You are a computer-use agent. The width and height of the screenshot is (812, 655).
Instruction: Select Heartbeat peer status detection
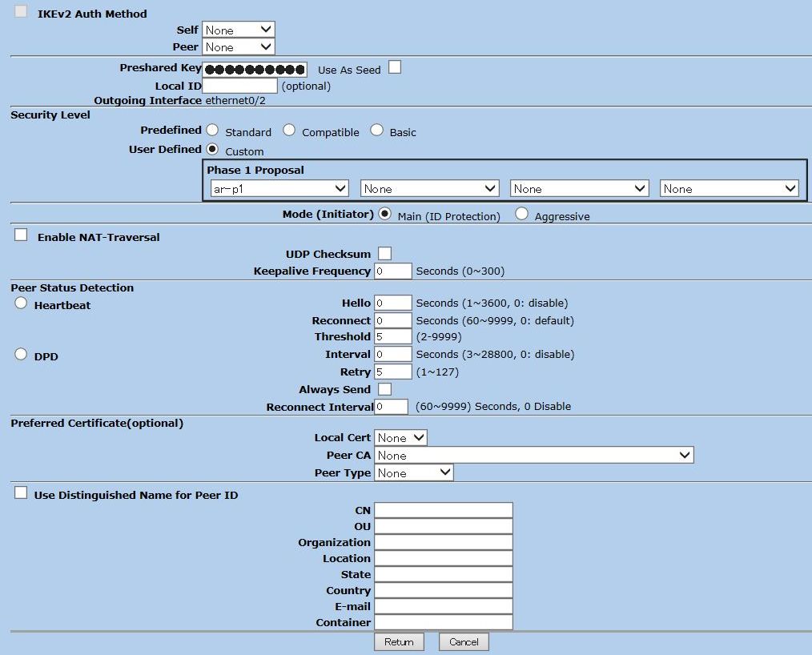tap(21, 303)
